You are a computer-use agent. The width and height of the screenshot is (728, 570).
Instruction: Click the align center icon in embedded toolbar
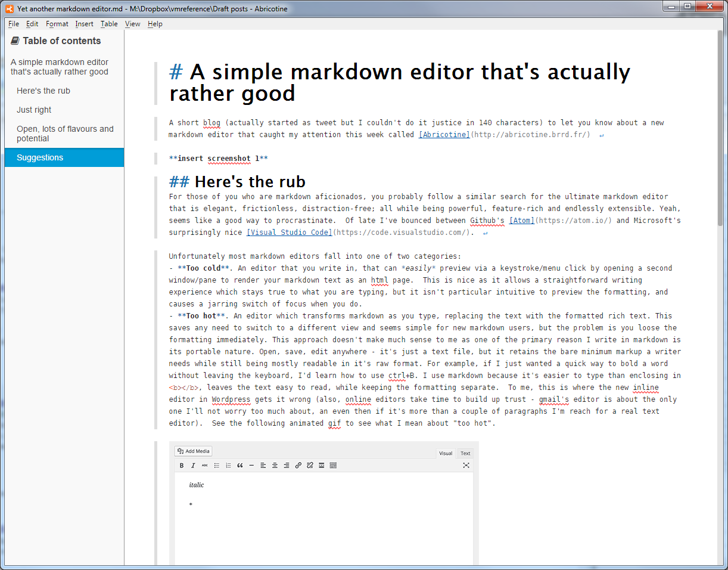click(x=275, y=466)
